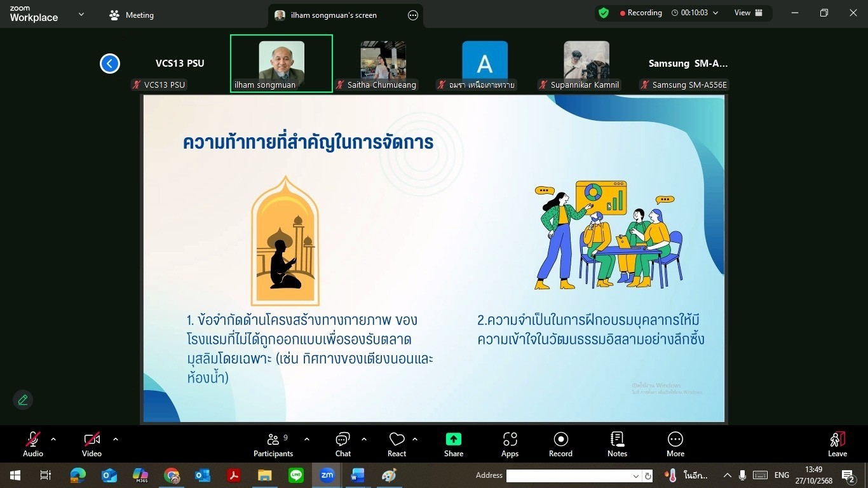Open the recording timer dropdown arrow

[716, 13]
